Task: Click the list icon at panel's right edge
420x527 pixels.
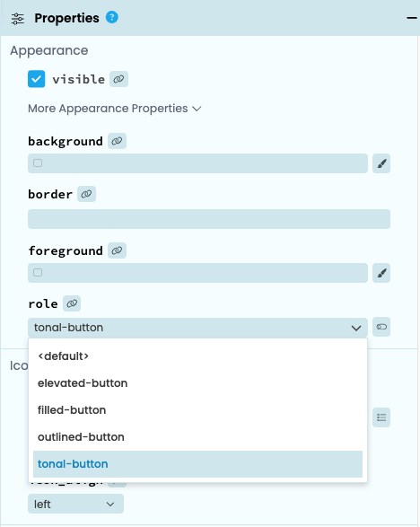Action: pyautogui.click(x=381, y=417)
